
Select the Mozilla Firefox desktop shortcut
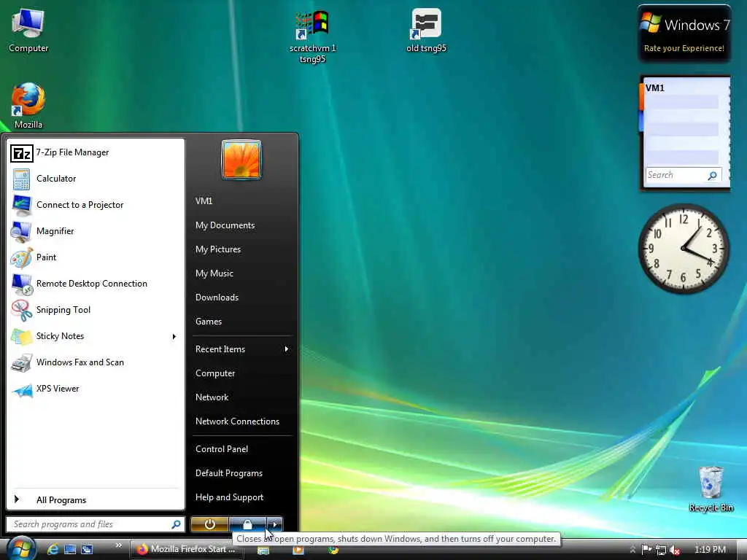[x=28, y=106]
